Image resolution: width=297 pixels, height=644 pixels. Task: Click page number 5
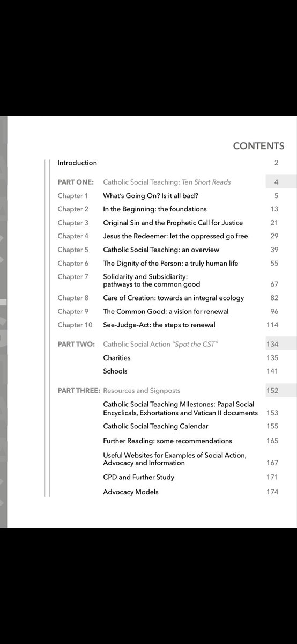pyautogui.click(x=276, y=196)
